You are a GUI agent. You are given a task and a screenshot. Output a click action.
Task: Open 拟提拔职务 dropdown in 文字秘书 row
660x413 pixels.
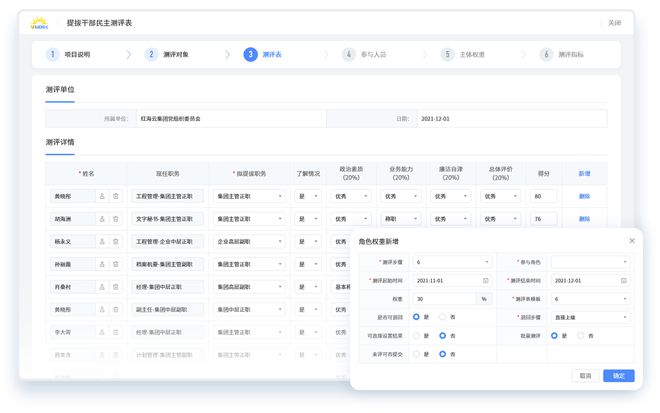click(249, 219)
